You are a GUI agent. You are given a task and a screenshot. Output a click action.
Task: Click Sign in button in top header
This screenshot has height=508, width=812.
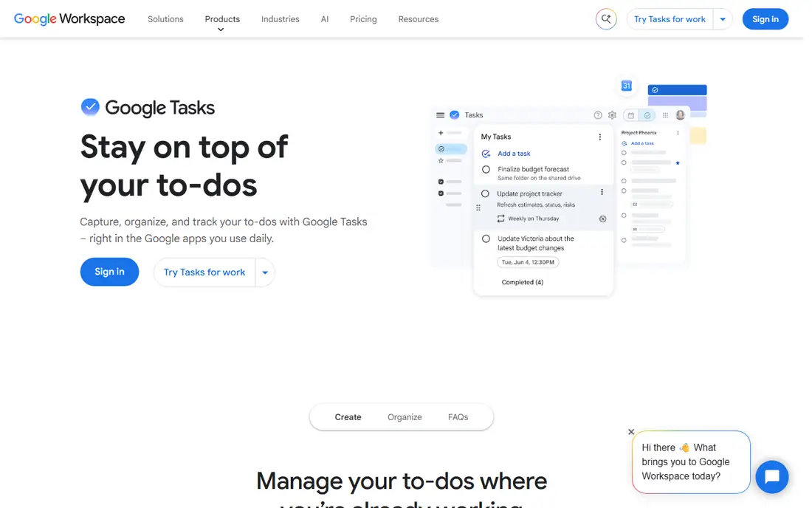(765, 19)
